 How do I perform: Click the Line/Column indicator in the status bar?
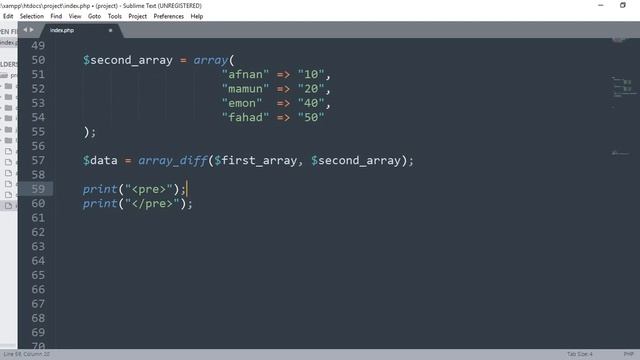click(x=27, y=354)
